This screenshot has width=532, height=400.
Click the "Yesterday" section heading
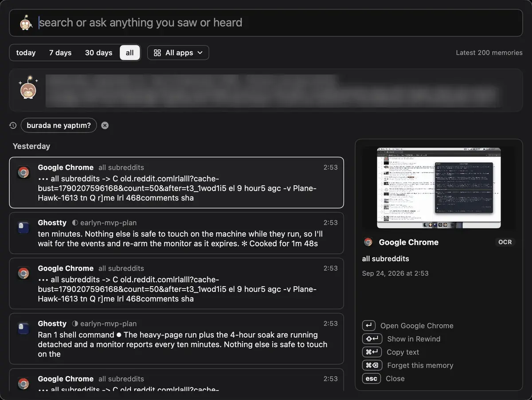31,146
